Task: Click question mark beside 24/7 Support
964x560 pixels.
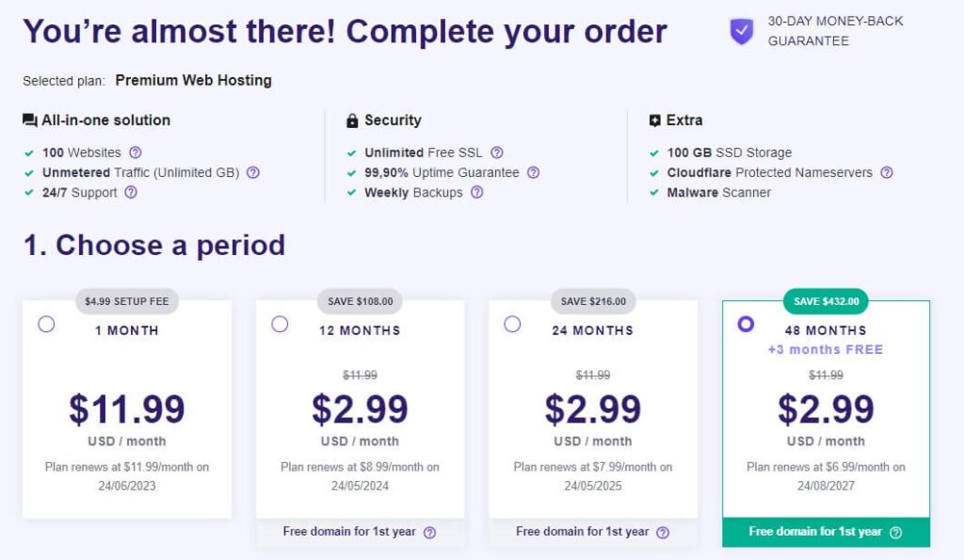Action: 131,192
